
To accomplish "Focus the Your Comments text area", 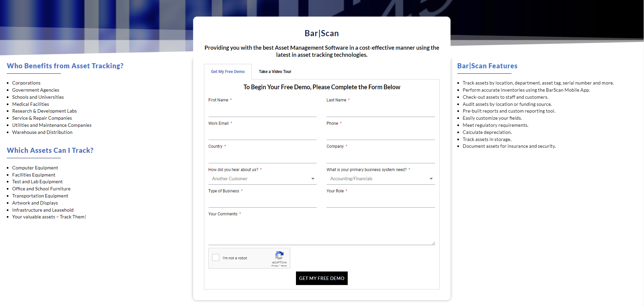I will click(x=322, y=231).
